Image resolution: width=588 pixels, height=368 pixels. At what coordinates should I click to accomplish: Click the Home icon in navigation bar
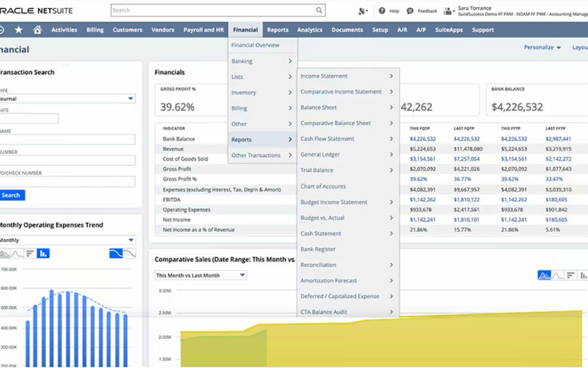(x=37, y=30)
